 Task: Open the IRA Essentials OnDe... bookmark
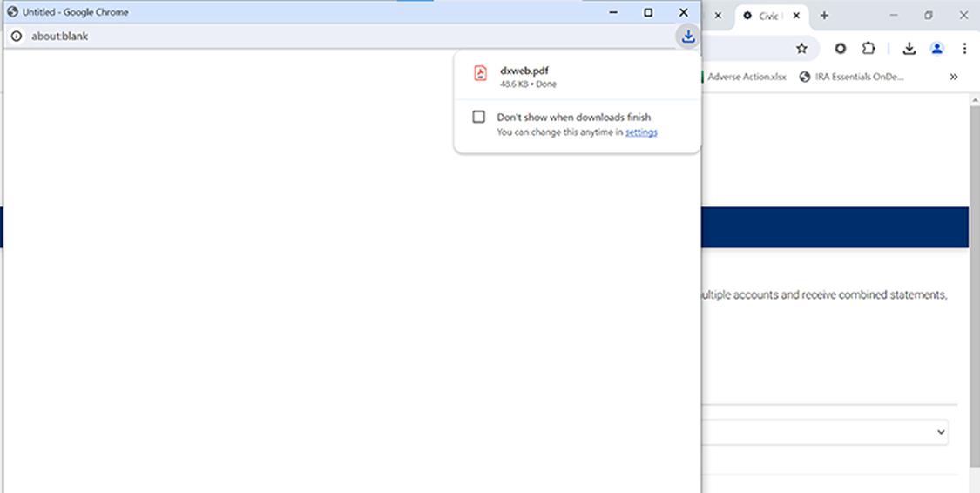tap(851, 77)
